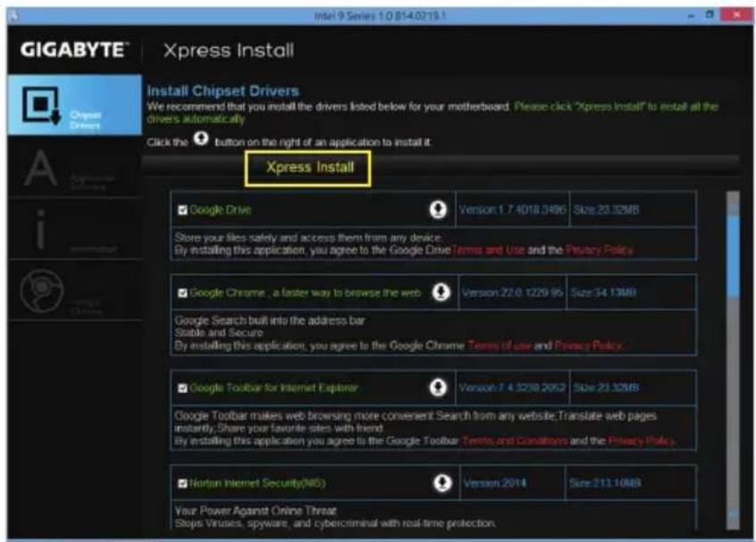
Task: Toggle Google Toolbar for Internet Explorer checkbox
Action: coord(182,388)
